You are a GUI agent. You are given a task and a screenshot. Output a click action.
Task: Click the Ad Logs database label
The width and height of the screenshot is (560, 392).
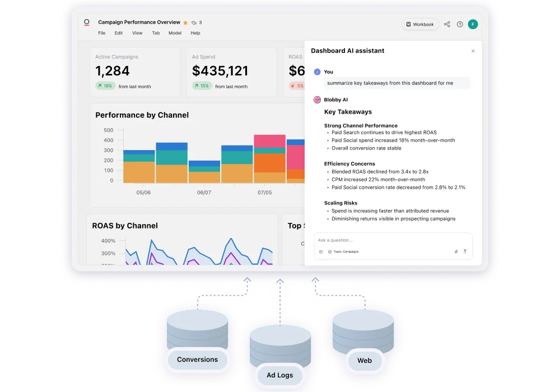coord(280,375)
